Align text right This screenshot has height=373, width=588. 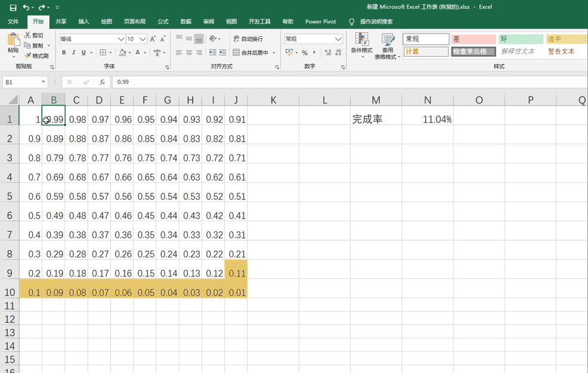click(199, 53)
